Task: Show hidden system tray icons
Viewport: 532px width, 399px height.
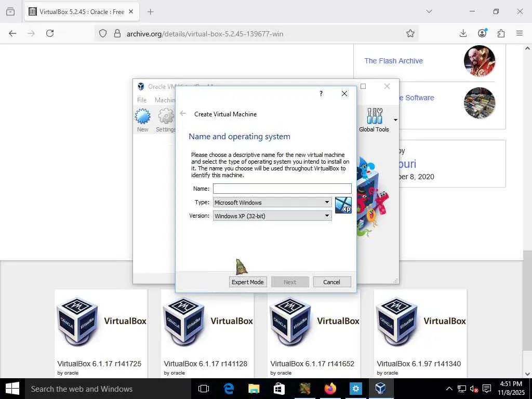Action: tap(449, 389)
